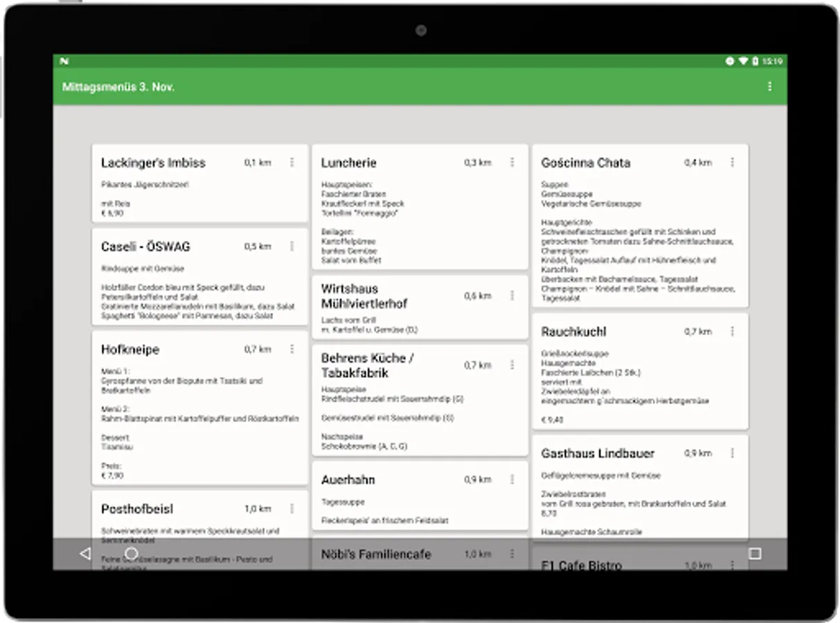The image size is (840, 623).
Task: Select the Gasthaus Lindbauer restaurant name
Action: [x=598, y=453]
